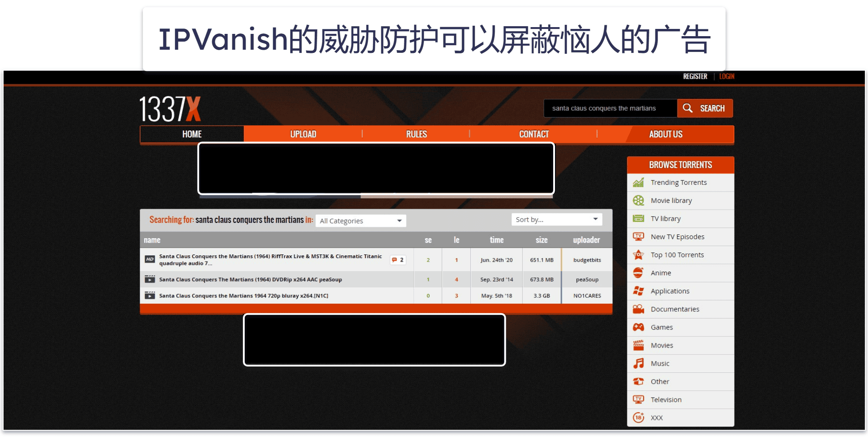The height and width of the screenshot is (437, 868).
Task: Open the All Categories dropdown
Action: point(360,221)
